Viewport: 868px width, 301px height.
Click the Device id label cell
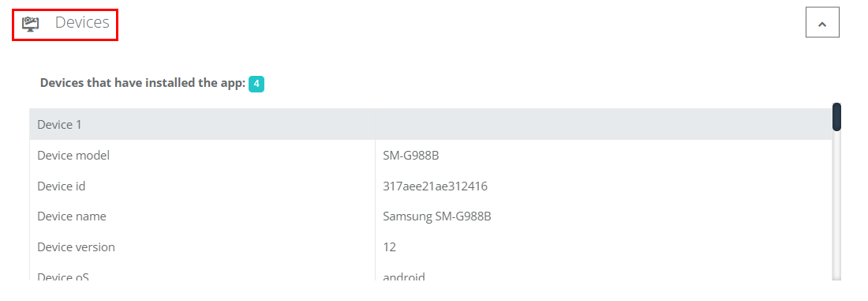(202, 186)
